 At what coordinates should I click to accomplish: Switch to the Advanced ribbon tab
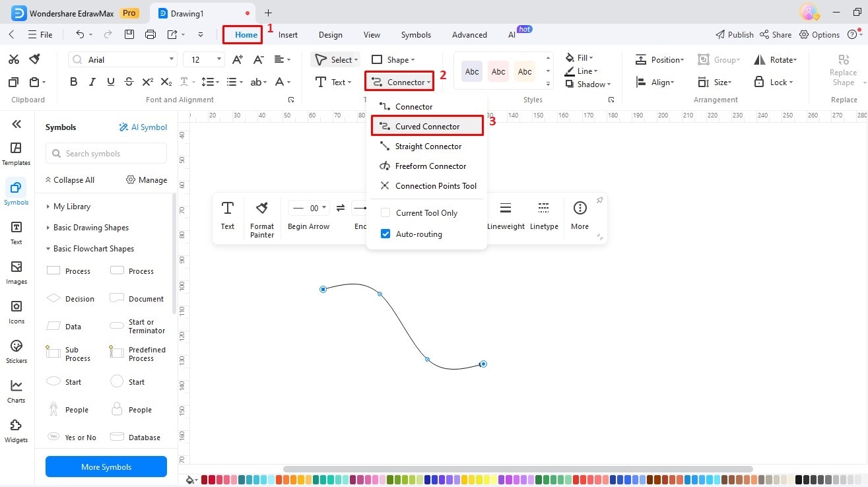pyautogui.click(x=469, y=35)
